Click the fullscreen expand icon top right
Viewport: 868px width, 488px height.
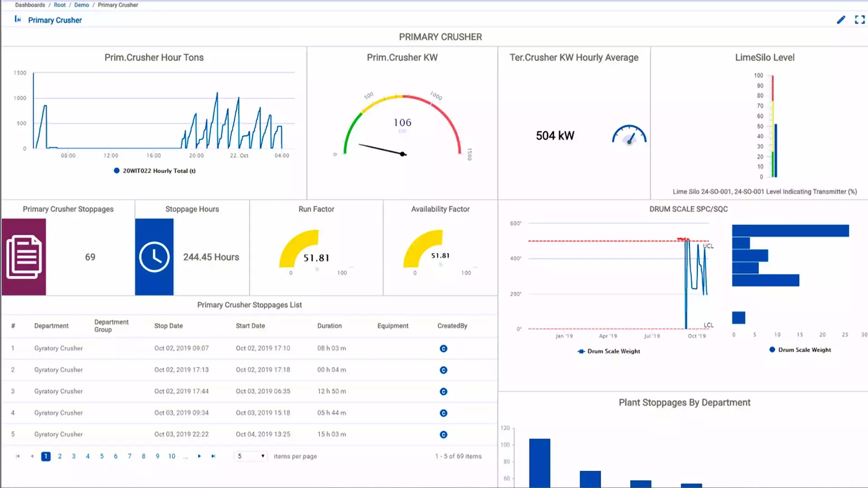(x=859, y=20)
